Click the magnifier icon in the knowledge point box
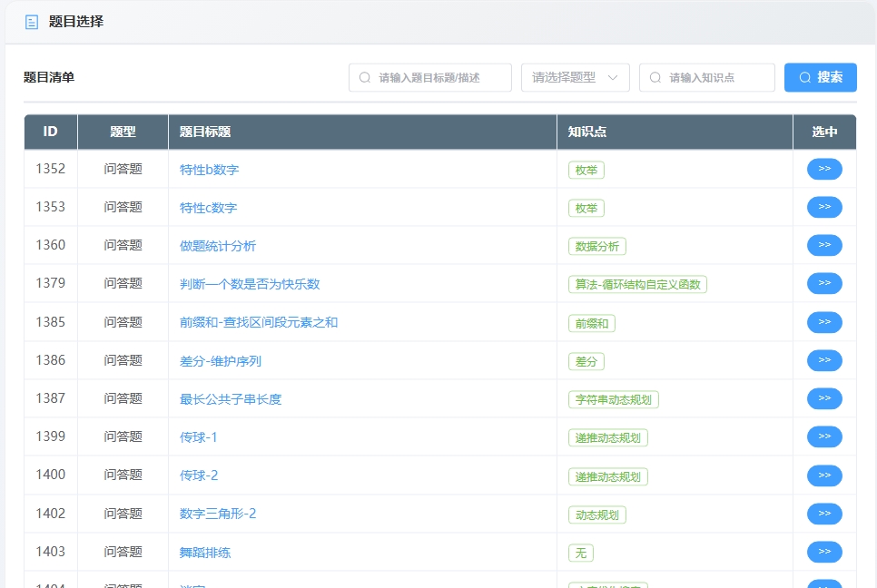877x588 pixels. pyautogui.click(x=655, y=77)
